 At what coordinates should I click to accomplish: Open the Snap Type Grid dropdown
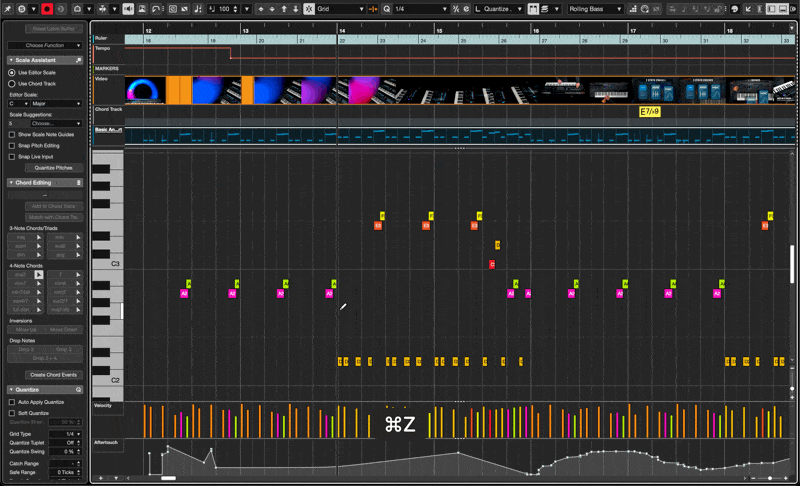click(x=340, y=9)
